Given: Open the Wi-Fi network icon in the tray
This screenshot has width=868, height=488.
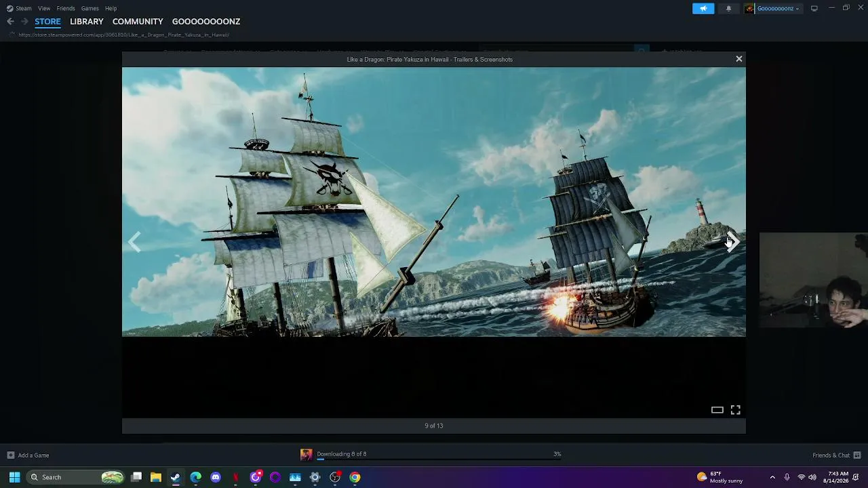Looking at the screenshot, I should (x=801, y=477).
